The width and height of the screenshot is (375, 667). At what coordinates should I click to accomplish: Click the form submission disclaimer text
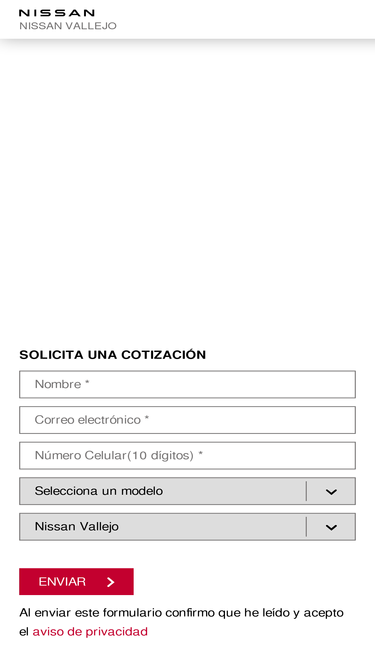[x=182, y=622]
